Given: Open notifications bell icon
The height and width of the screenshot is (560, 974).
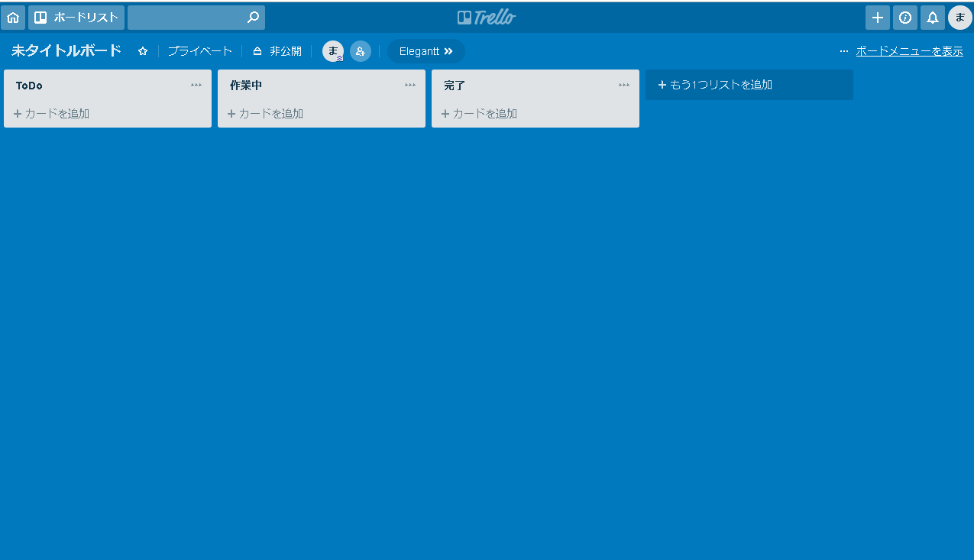Looking at the screenshot, I should tap(932, 18).
